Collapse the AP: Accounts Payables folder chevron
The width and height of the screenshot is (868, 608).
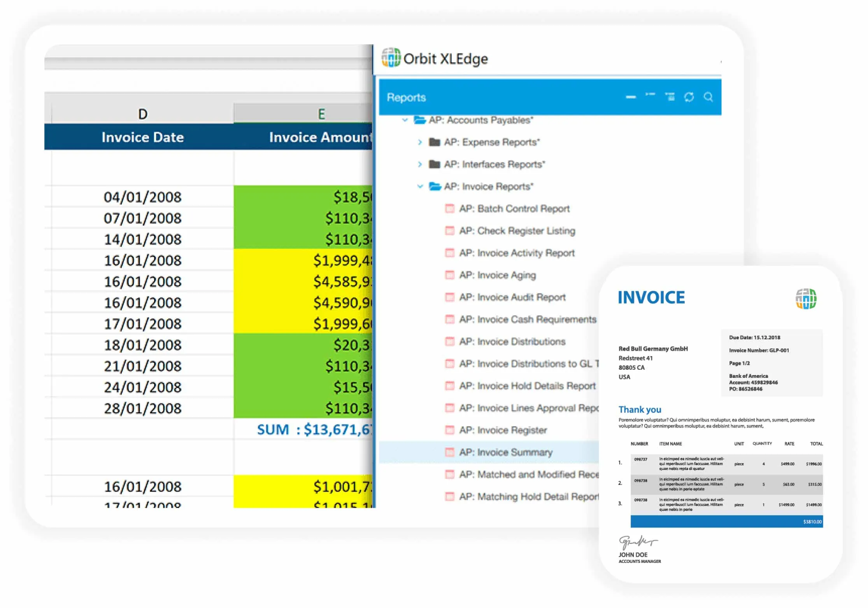tap(405, 120)
